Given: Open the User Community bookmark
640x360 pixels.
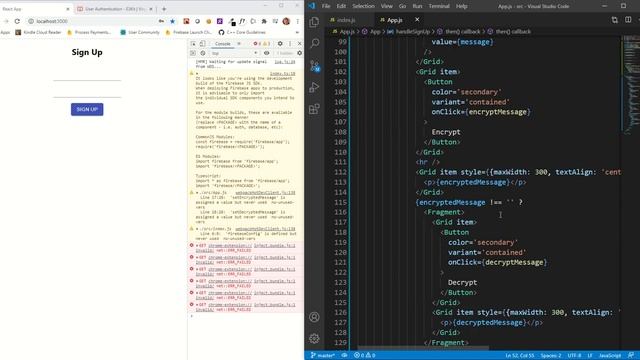Looking at the screenshot, I should click(x=140, y=32).
